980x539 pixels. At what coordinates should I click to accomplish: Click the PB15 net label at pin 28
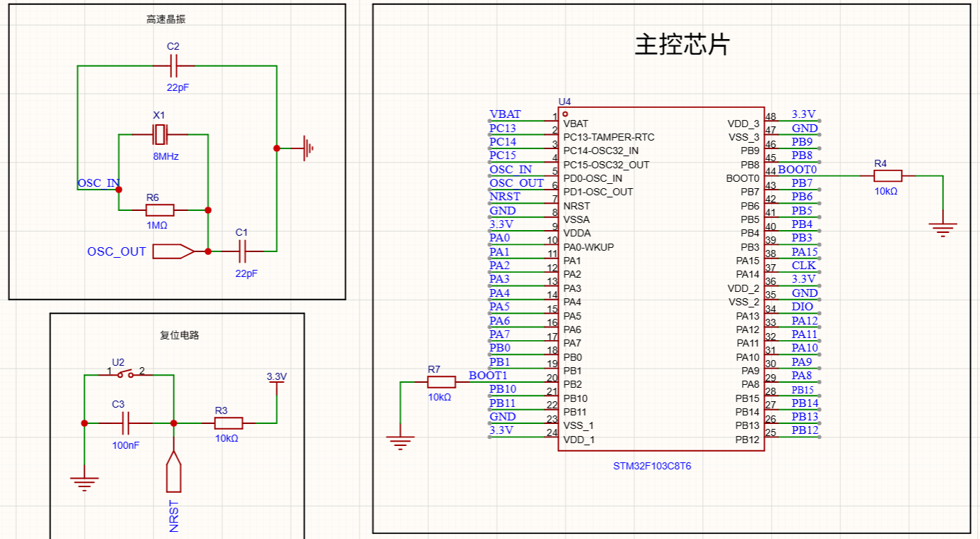tap(803, 390)
